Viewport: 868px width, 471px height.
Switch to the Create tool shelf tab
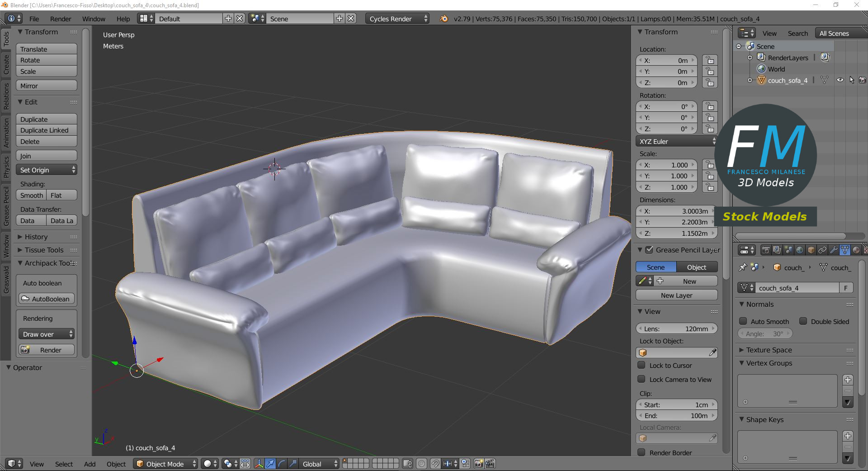coord(6,64)
